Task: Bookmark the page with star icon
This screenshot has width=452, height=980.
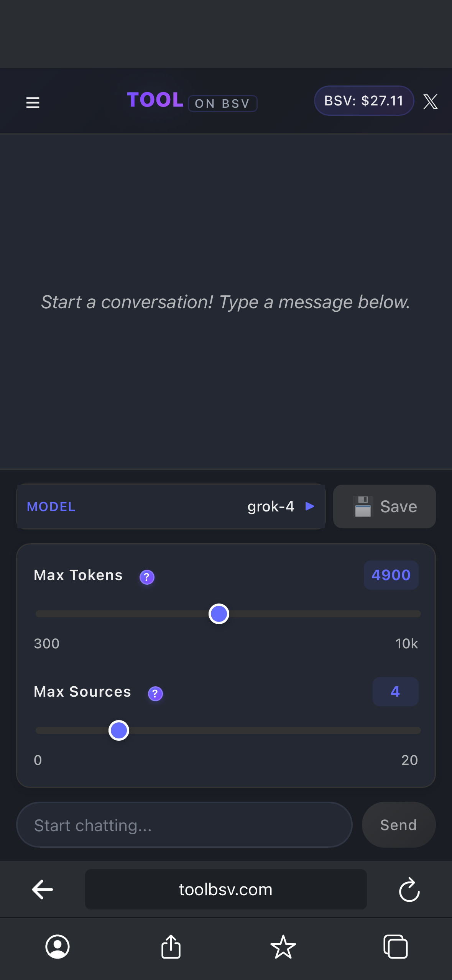Action: pos(283,947)
